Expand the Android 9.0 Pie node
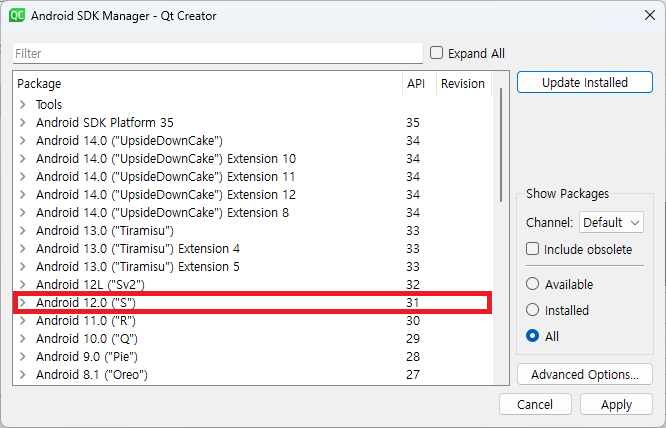666x428 pixels. [23, 356]
